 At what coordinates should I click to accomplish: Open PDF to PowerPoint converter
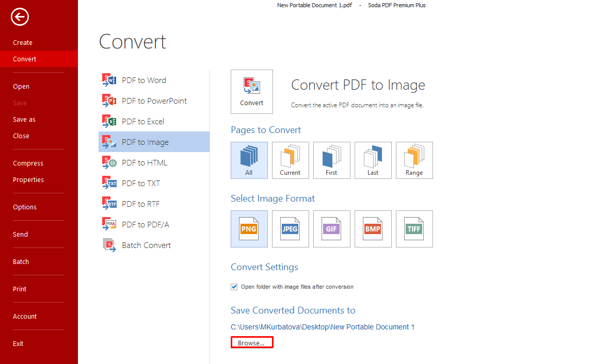(x=153, y=101)
